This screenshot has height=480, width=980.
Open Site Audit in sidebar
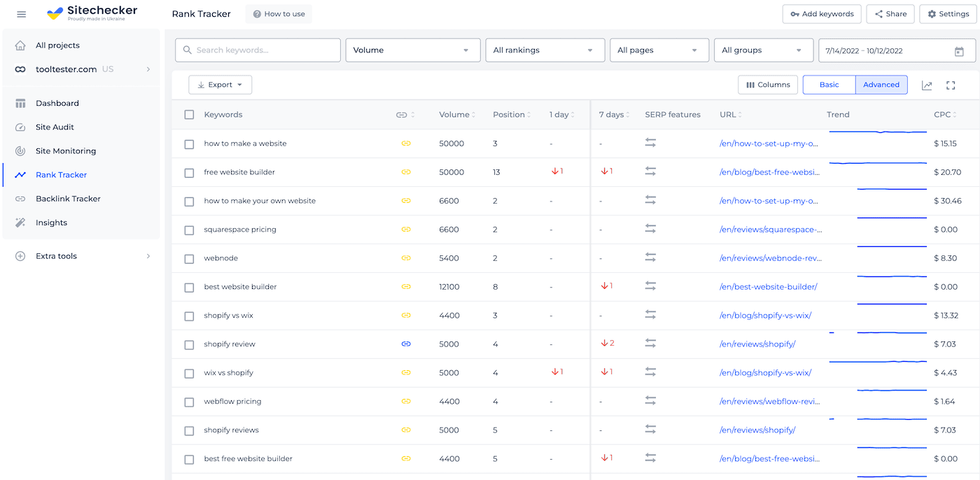pyautogui.click(x=55, y=127)
